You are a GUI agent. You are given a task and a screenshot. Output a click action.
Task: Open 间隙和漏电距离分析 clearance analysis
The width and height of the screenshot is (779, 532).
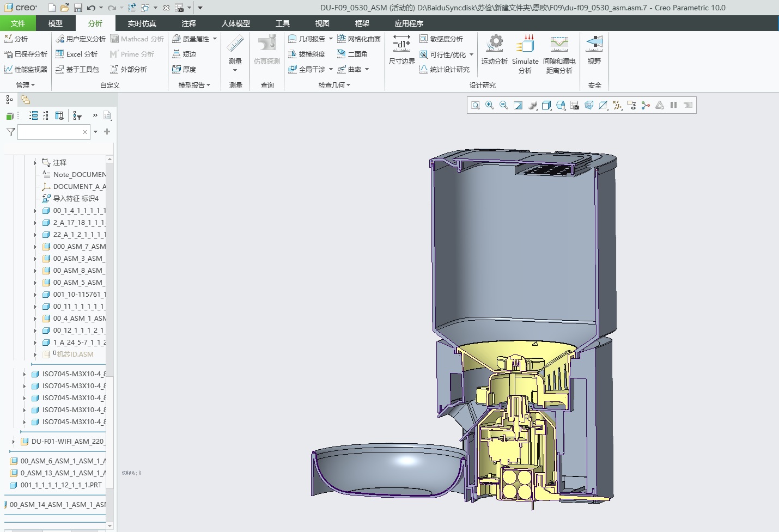(x=558, y=53)
